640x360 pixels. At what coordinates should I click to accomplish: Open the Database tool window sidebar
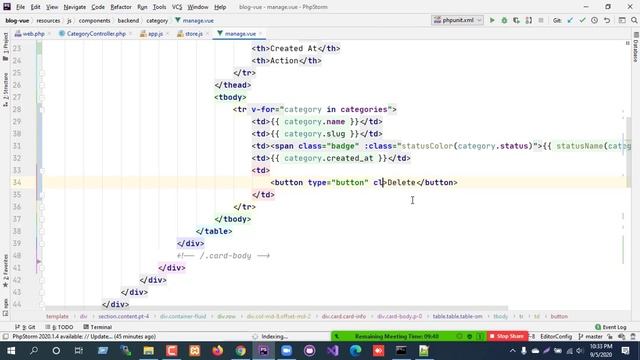point(636,47)
